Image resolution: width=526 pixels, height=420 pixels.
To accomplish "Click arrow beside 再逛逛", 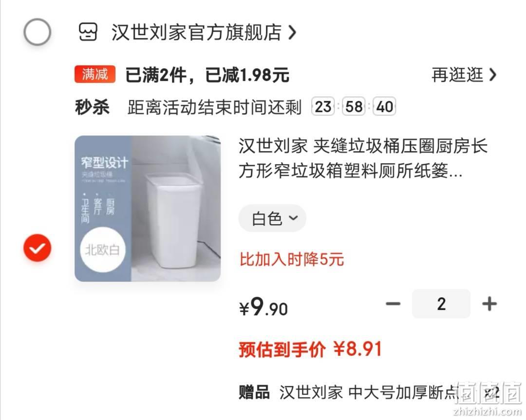I will click(x=492, y=75).
